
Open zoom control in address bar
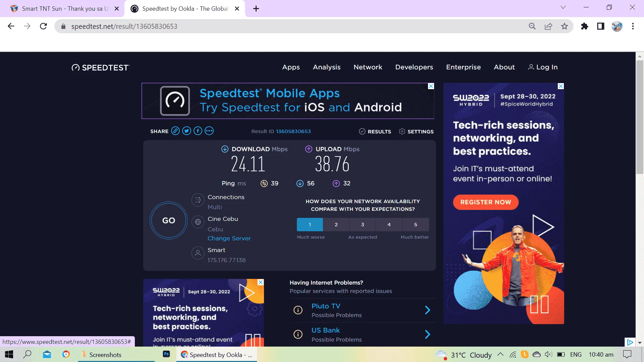(532, 26)
